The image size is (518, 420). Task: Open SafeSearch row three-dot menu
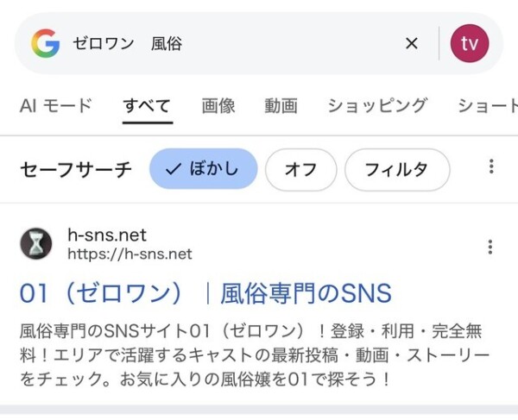coord(491,167)
